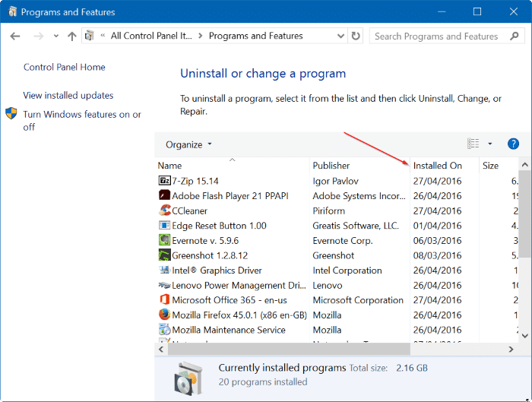Click 'Programs and Features' breadcrumb
The width and height of the screenshot is (532, 402).
tap(255, 36)
